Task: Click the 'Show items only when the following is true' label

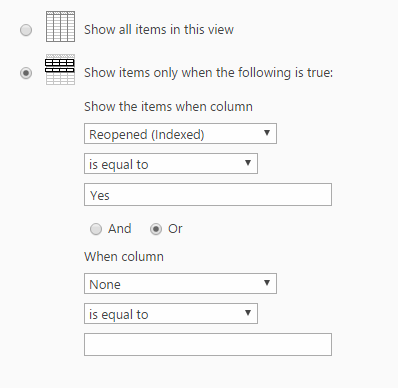Action: tap(208, 73)
